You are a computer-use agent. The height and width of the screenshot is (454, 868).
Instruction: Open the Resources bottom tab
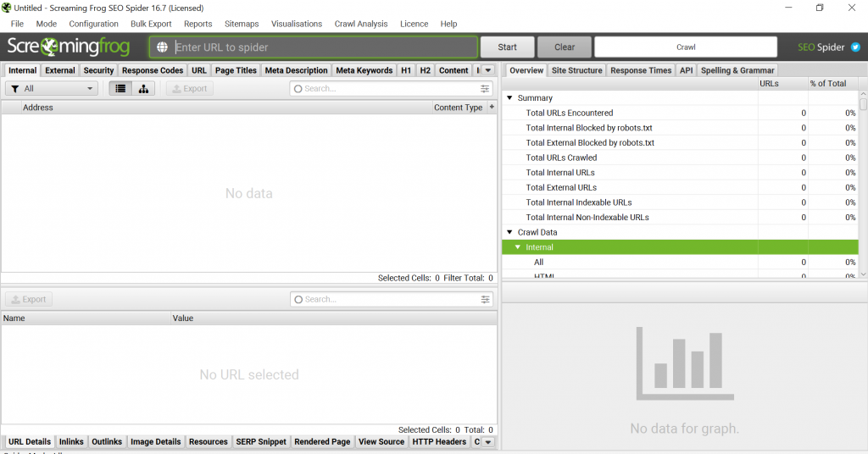point(209,442)
